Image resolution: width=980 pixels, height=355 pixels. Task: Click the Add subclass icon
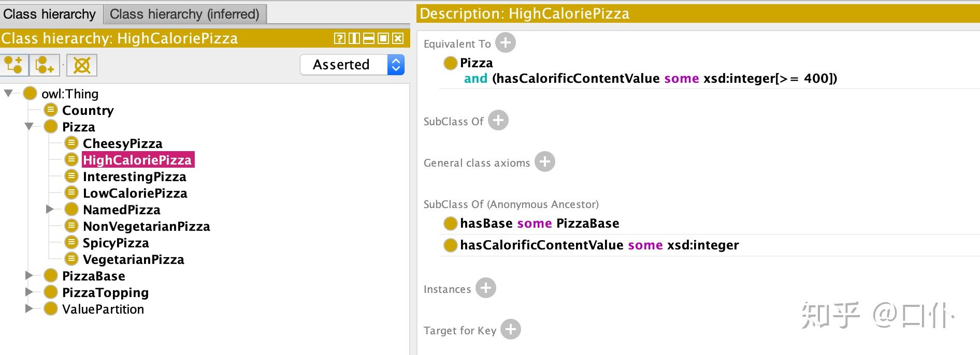tap(14, 65)
